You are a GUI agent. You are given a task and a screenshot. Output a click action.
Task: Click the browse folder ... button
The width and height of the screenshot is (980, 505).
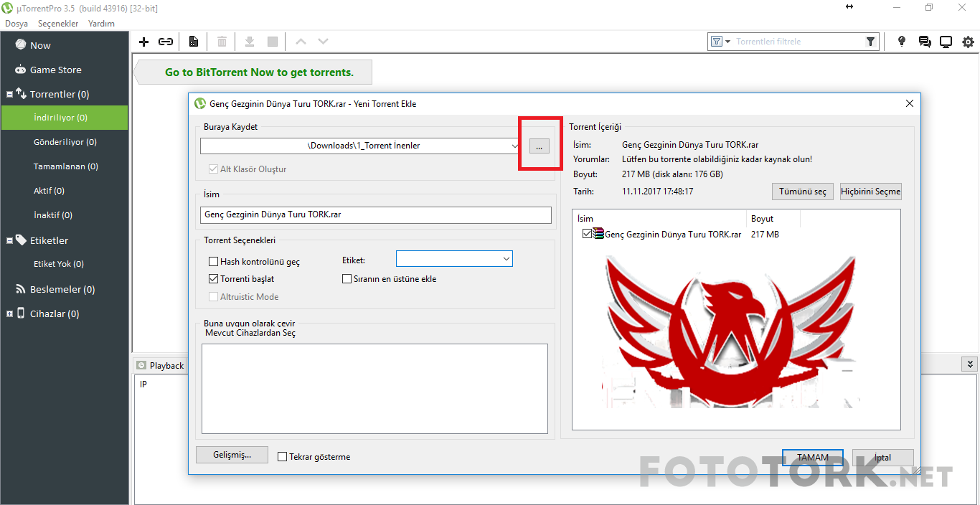(x=539, y=146)
